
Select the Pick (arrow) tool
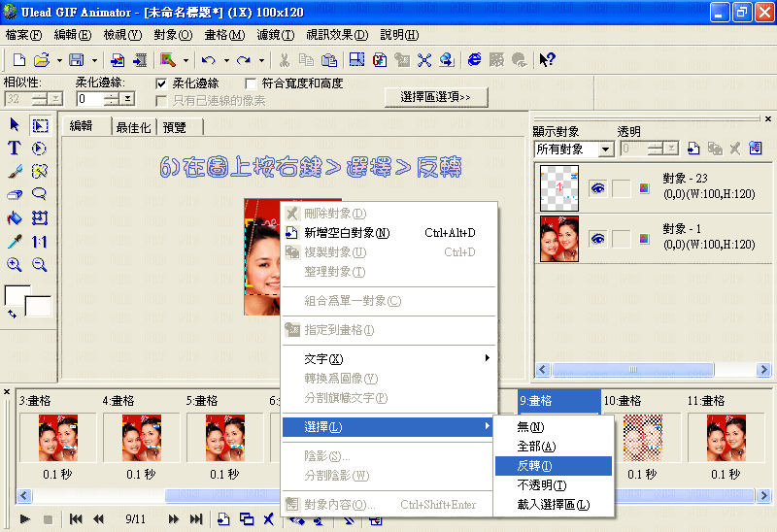click(15, 125)
